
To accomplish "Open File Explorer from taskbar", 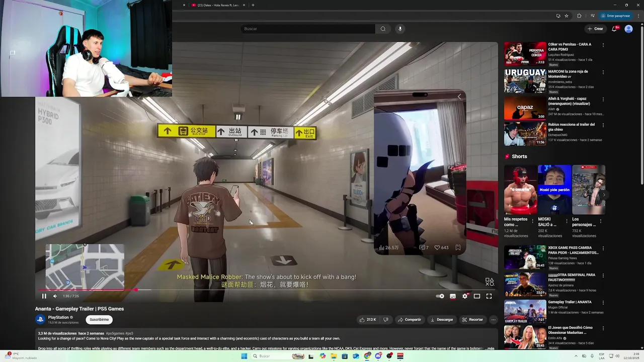I will (334, 356).
